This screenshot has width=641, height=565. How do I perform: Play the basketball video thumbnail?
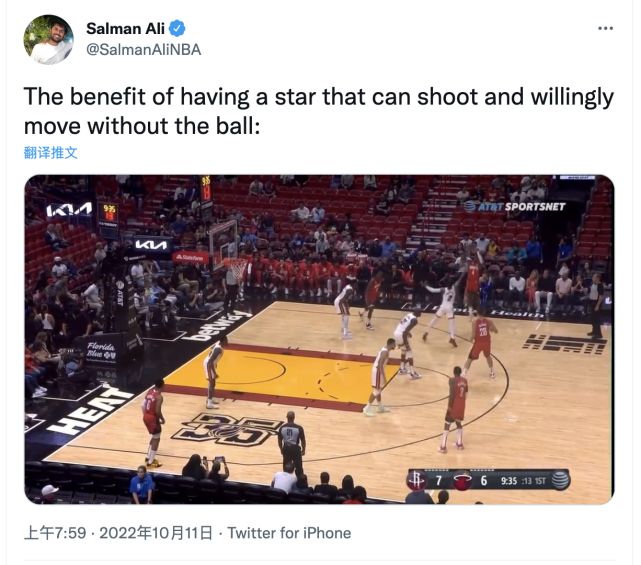(x=319, y=339)
